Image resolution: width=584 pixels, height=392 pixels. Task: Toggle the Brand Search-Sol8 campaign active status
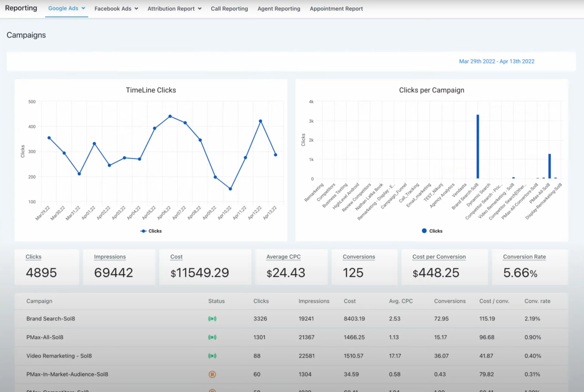pyautogui.click(x=212, y=319)
